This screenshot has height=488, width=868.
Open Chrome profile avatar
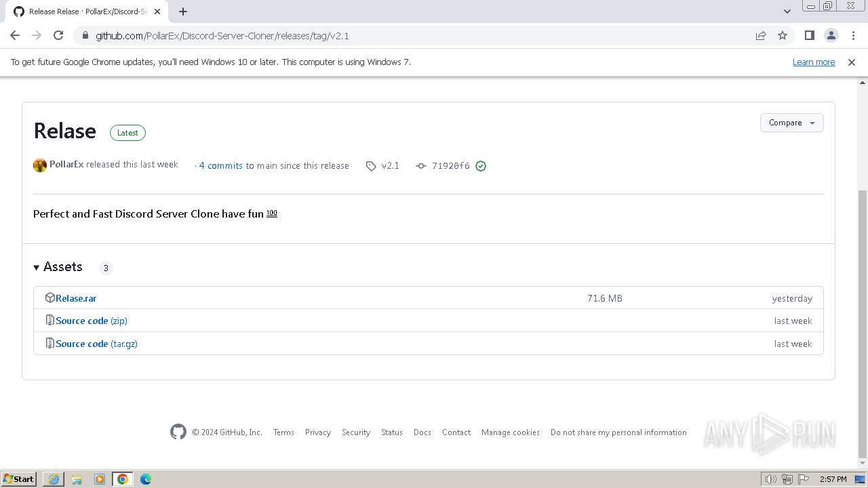831,36
